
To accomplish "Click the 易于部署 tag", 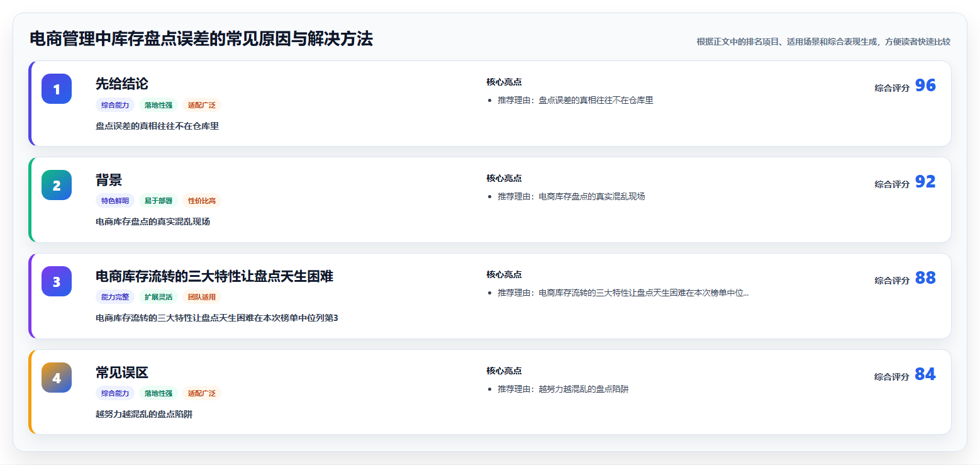I will click(x=159, y=201).
